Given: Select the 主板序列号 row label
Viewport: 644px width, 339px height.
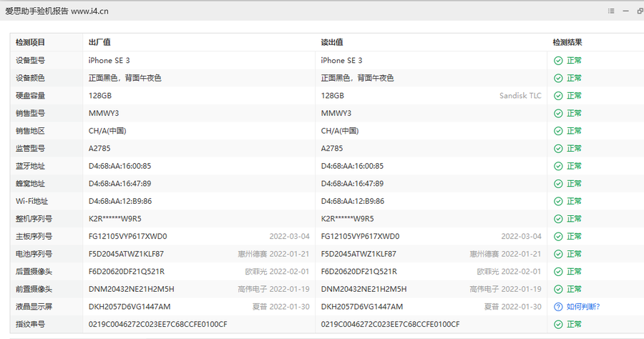Looking at the screenshot, I should pos(34,237).
